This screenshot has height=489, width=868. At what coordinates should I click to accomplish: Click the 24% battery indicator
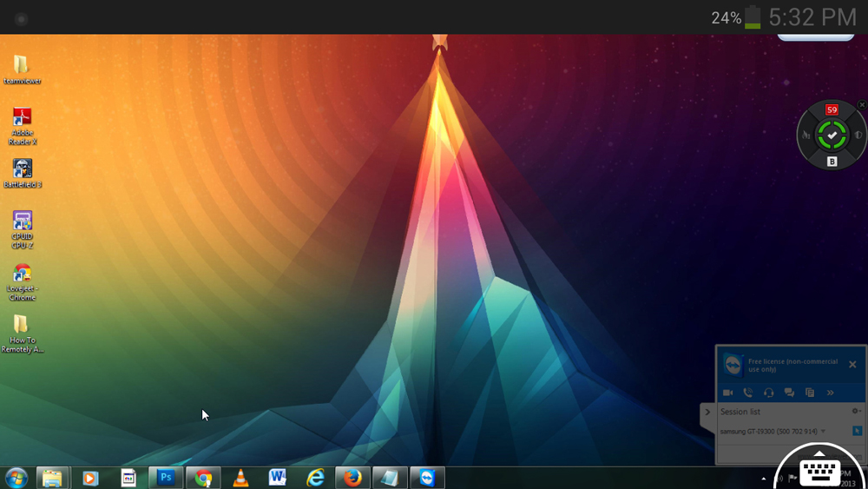click(x=736, y=17)
